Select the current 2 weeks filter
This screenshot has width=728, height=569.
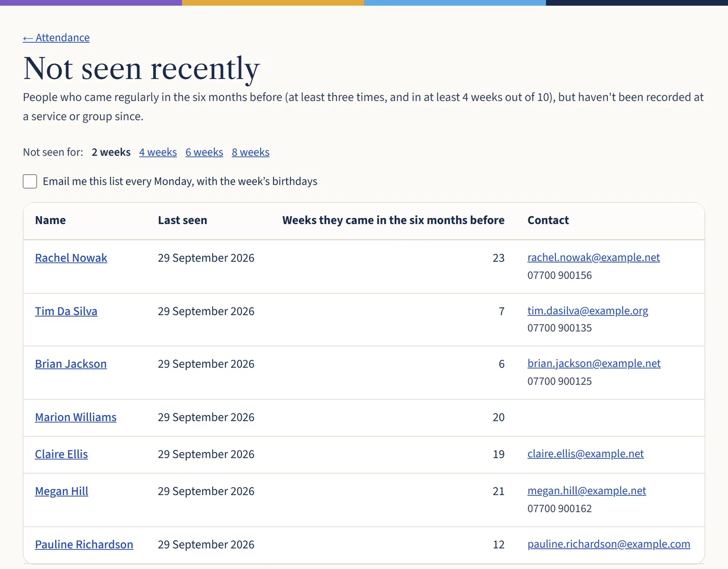[111, 152]
